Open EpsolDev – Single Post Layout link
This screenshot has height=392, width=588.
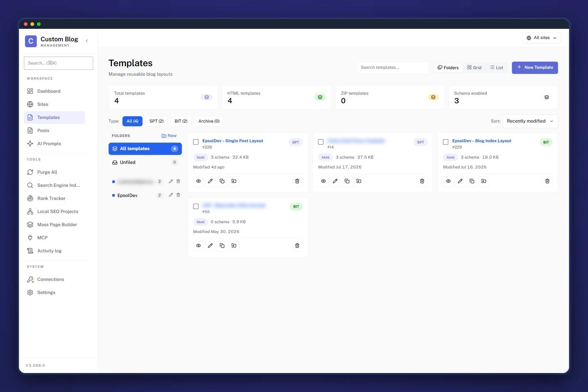232,141
